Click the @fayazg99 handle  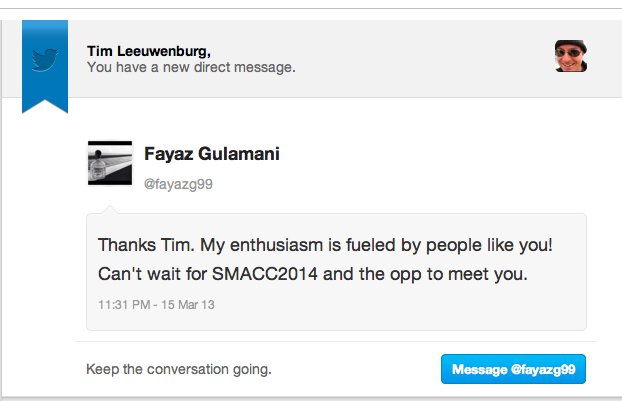pos(178,184)
